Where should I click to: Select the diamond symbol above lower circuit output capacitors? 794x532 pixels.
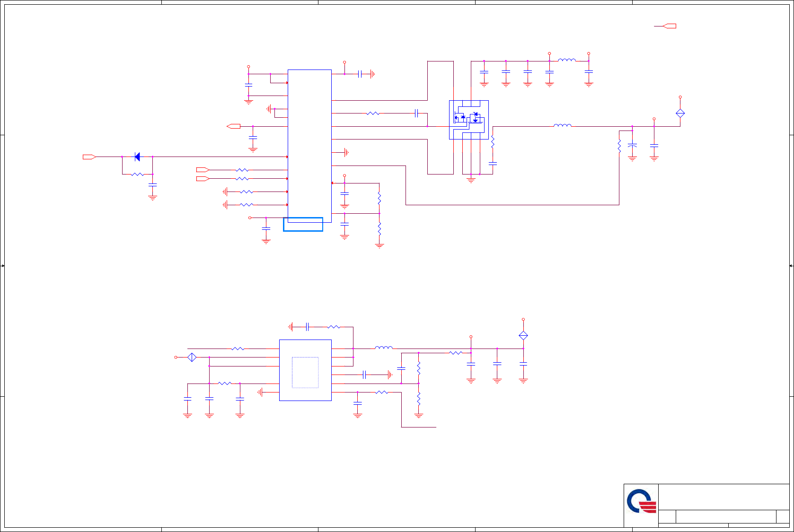tap(523, 335)
